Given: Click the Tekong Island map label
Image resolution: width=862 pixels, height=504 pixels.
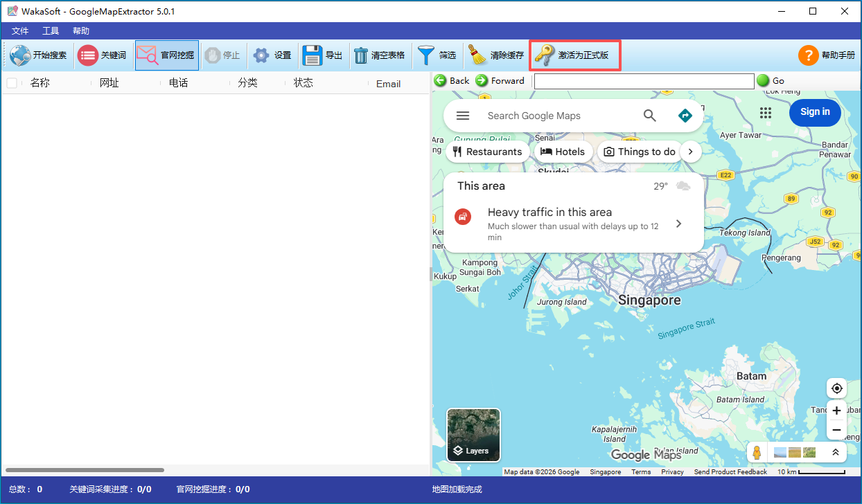Looking at the screenshot, I should [745, 233].
